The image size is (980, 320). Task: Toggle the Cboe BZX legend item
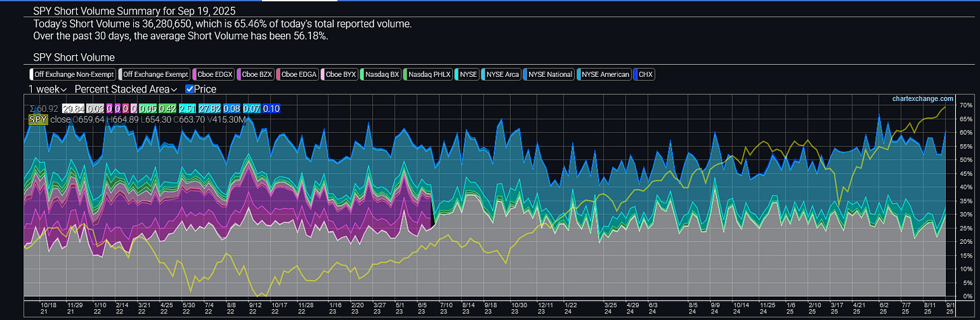tap(257, 75)
